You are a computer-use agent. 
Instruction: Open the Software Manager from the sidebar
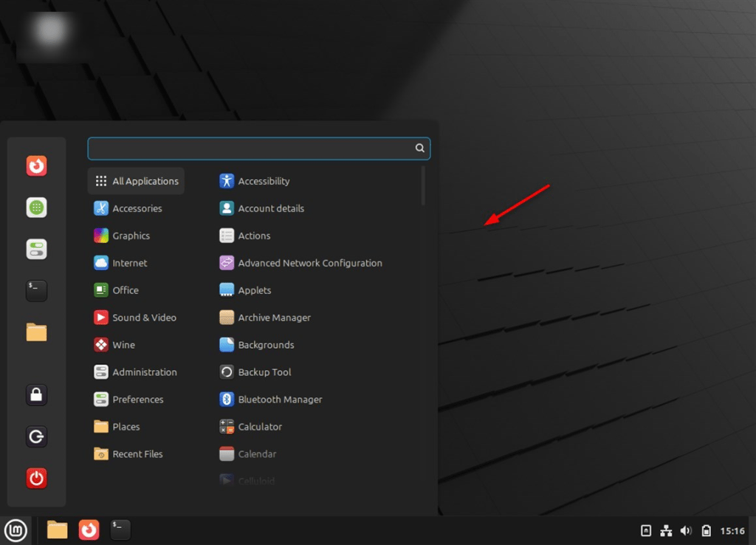pyautogui.click(x=36, y=208)
